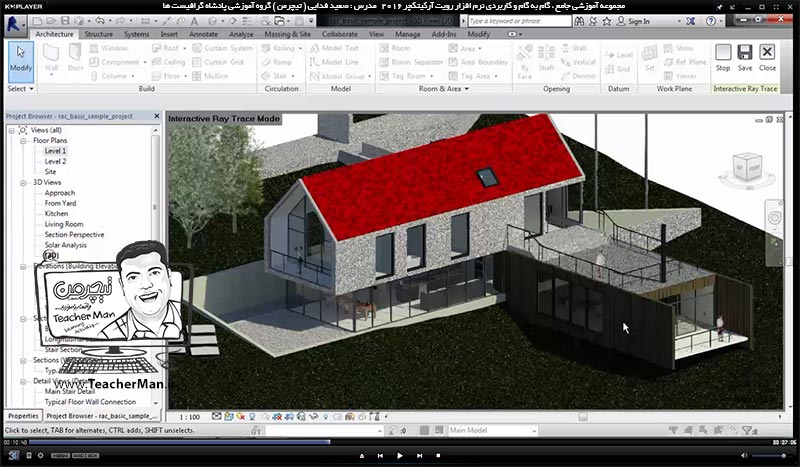
Task: Click the Undo arrow in quick access toolbar
Action: 99,21
